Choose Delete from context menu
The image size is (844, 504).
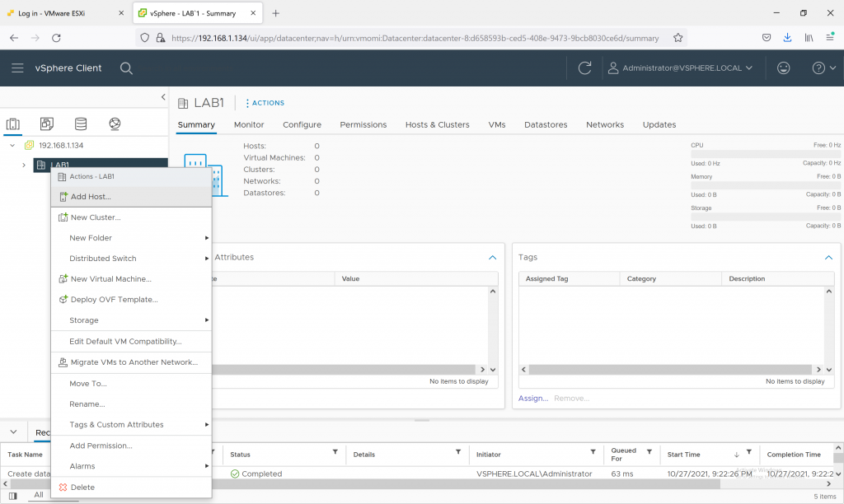pos(131,487)
